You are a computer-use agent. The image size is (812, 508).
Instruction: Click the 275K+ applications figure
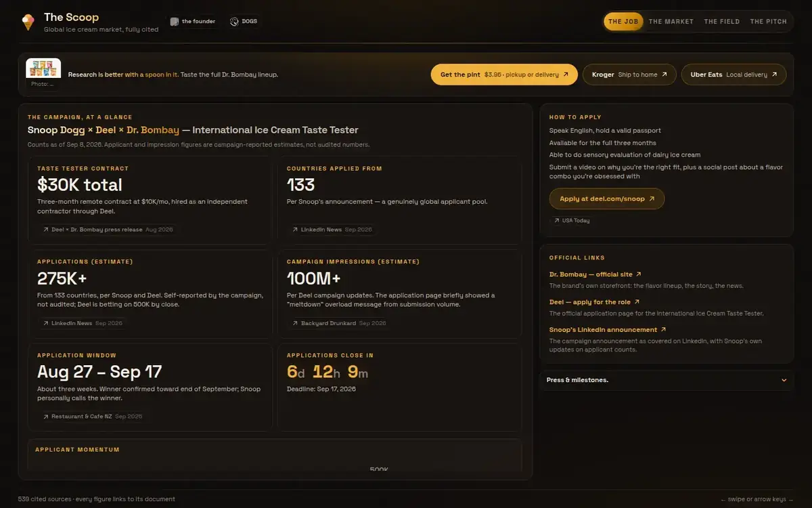pyautogui.click(x=62, y=278)
